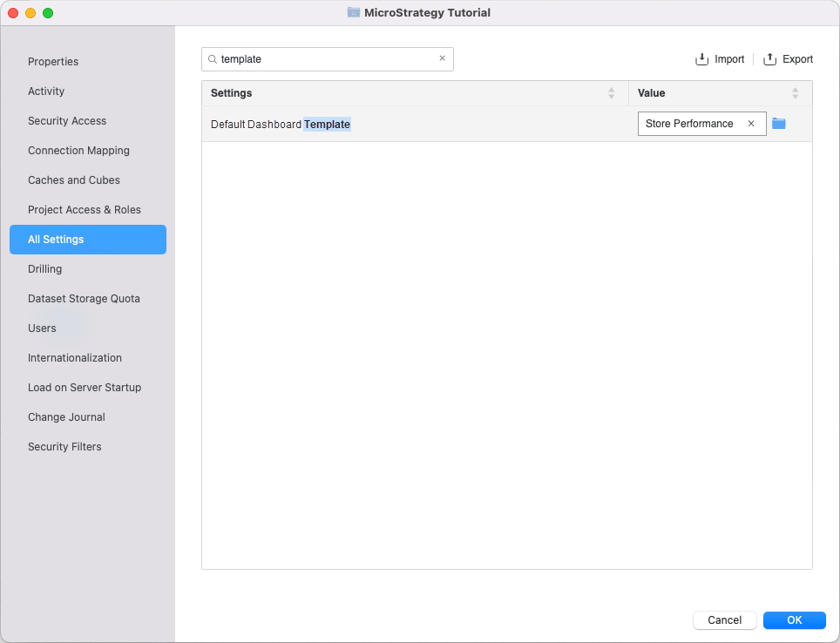
Task: Remove the Store Performance value
Action: click(751, 124)
